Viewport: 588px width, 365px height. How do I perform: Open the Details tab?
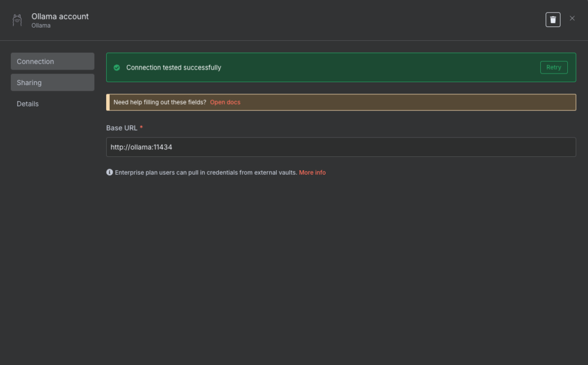pos(52,103)
